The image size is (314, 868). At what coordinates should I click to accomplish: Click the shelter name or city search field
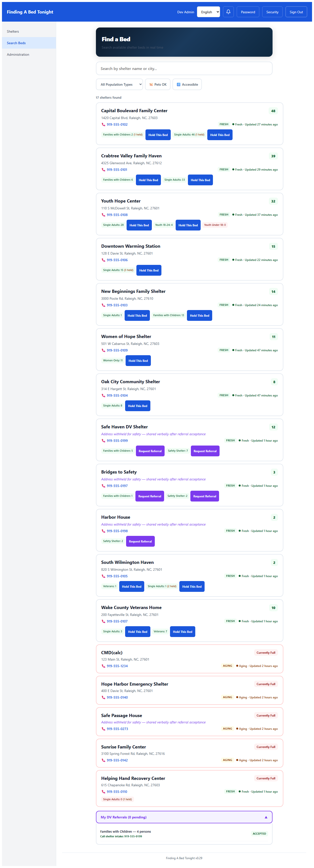click(184, 68)
